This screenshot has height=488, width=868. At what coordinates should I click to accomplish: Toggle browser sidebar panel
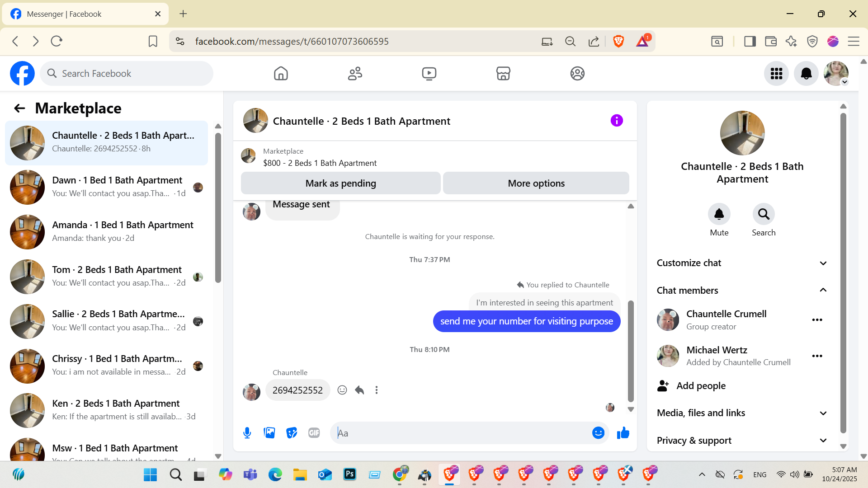click(750, 41)
